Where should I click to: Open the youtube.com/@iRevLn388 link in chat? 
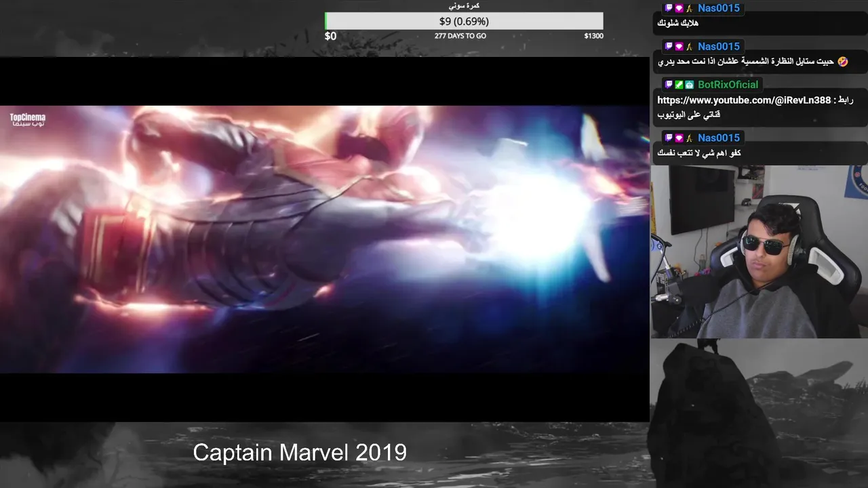tap(744, 100)
